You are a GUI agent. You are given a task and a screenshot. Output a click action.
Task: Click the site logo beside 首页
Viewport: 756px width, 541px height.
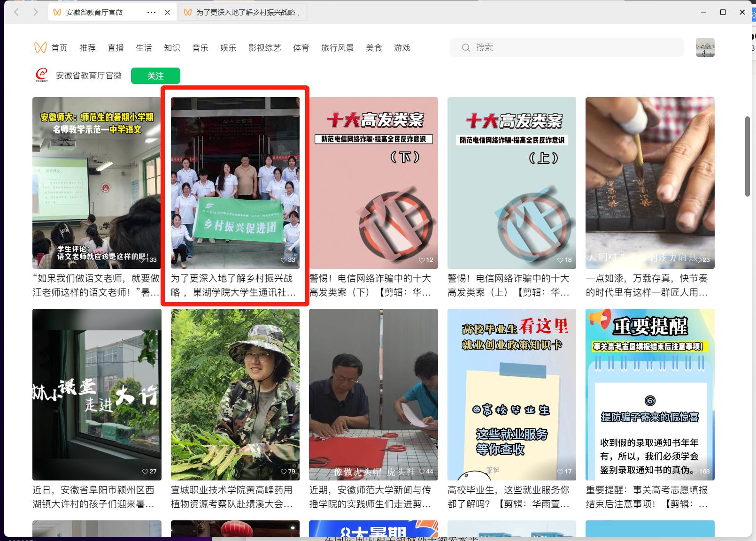(40, 47)
